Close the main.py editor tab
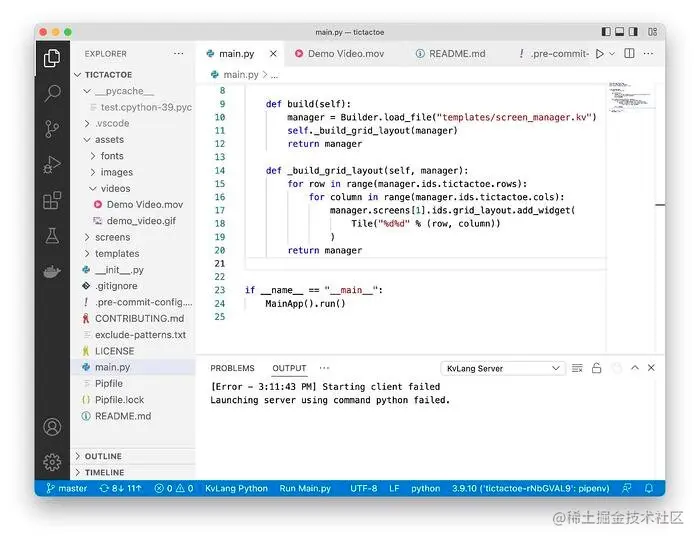This screenshot has width=700, height=542. pos(273,54)
